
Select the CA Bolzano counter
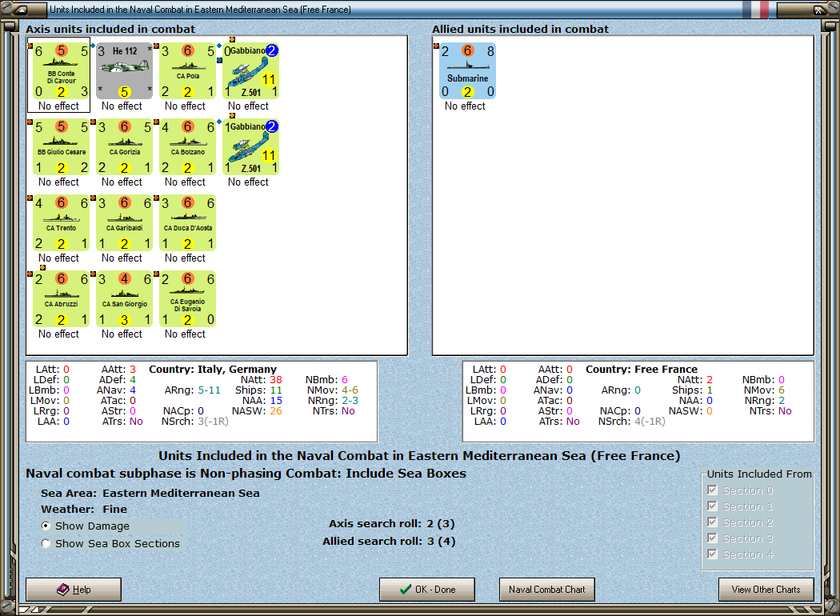187,146
